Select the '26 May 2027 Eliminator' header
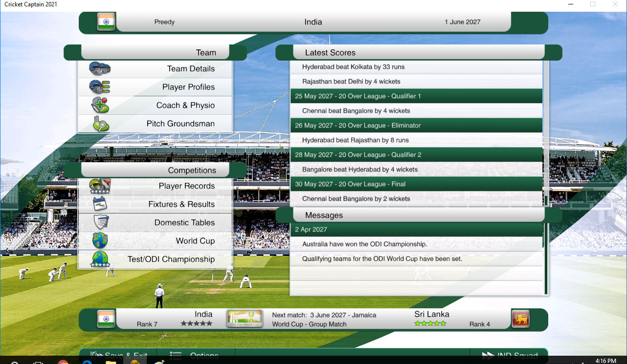This screenshot has width=627, height=364. click(416, 126)
